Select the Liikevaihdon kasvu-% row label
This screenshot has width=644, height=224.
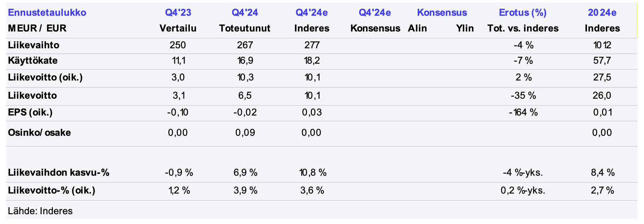pyautogui.click(x=58, y=173)
